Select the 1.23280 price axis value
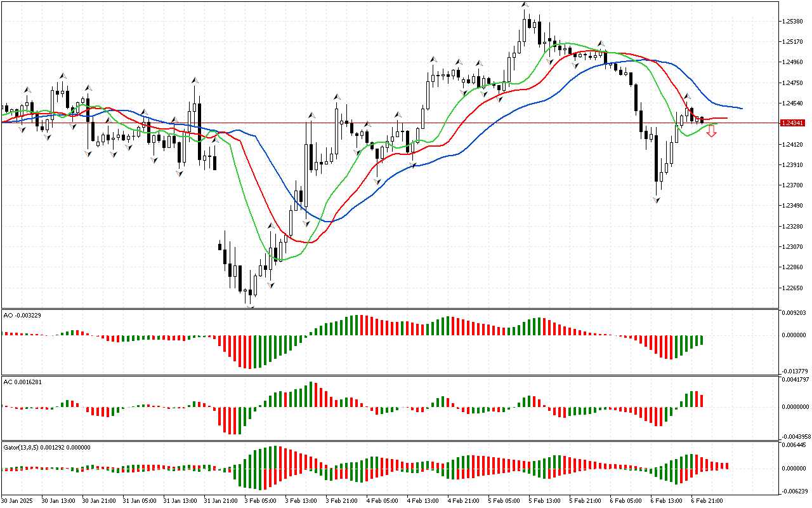812x508 pixels. tap(793, 227)
